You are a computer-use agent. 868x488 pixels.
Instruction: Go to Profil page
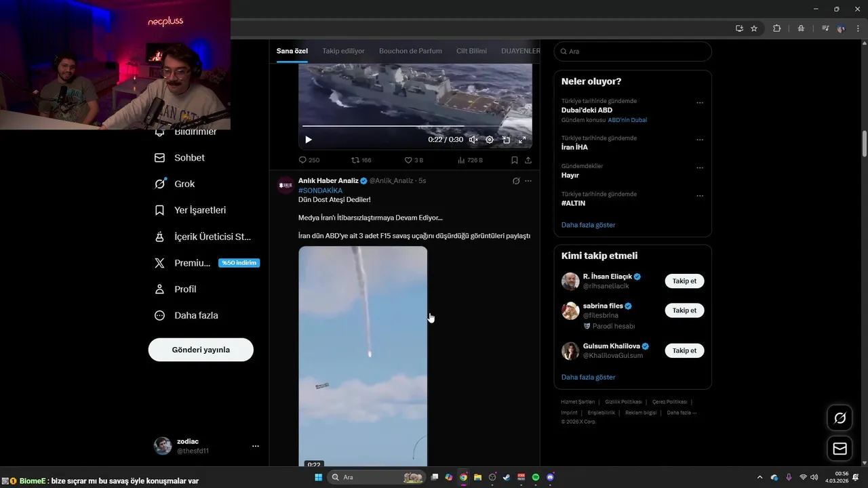176,289
